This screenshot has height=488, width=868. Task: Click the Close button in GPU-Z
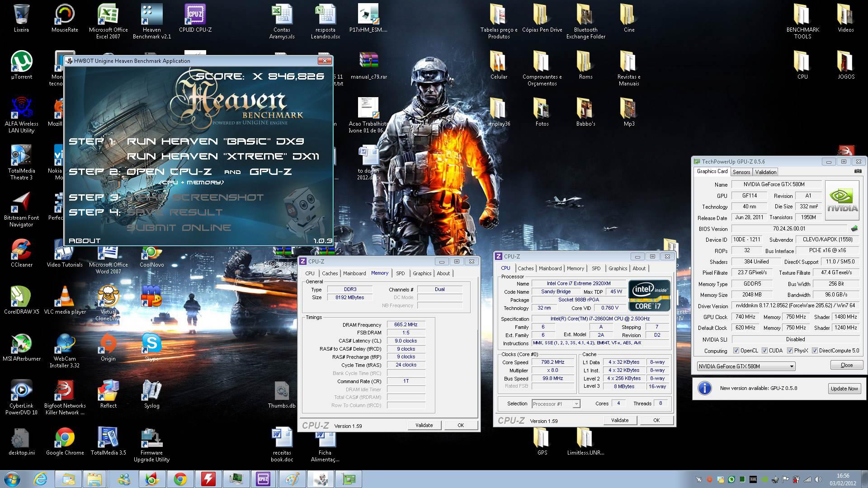[847, 365]
